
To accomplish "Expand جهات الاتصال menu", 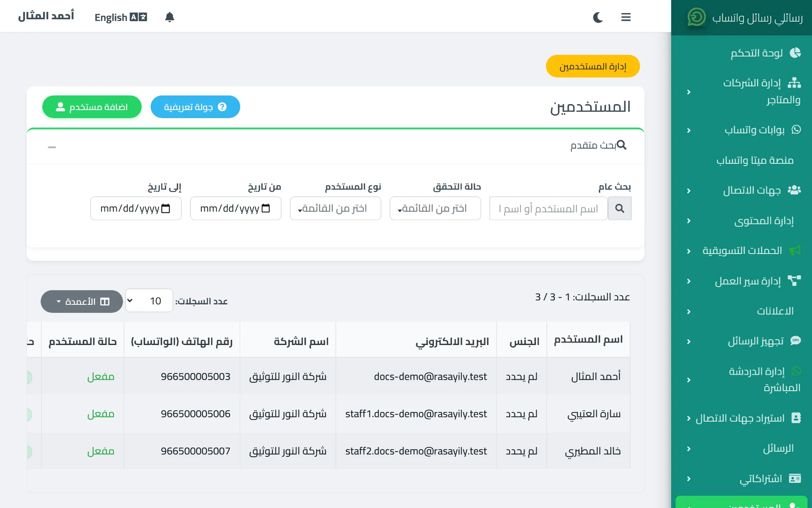I will pos(741,190).
